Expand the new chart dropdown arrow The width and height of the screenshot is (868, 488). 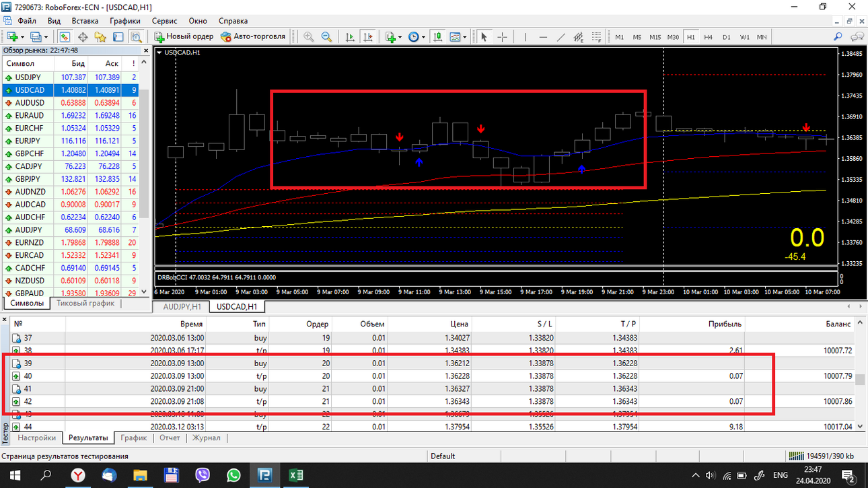pos(23,37)
